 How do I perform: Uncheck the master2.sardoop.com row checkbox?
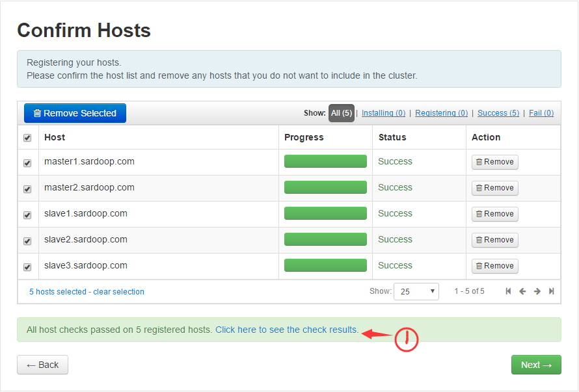(27, 188)
